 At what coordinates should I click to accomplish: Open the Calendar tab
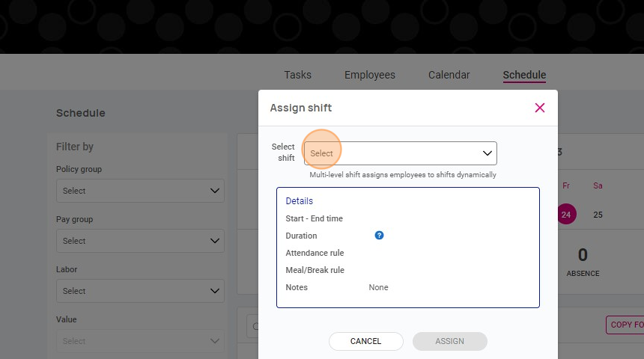tap(449, 75)
